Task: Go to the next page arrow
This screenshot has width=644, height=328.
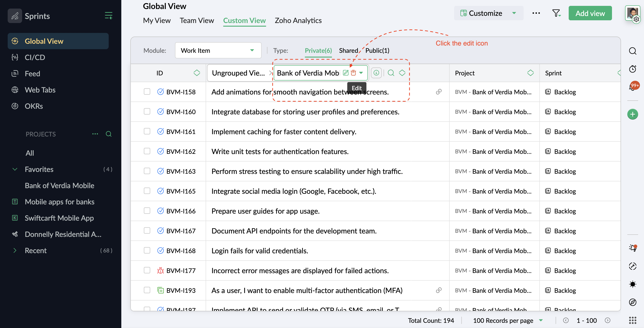Action: click(607, 320)
